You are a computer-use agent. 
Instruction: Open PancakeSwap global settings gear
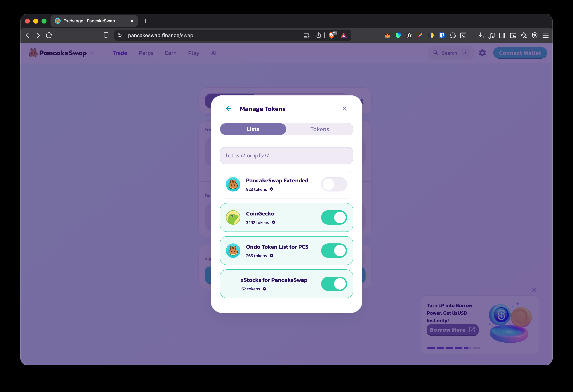(x=482, y=53)
